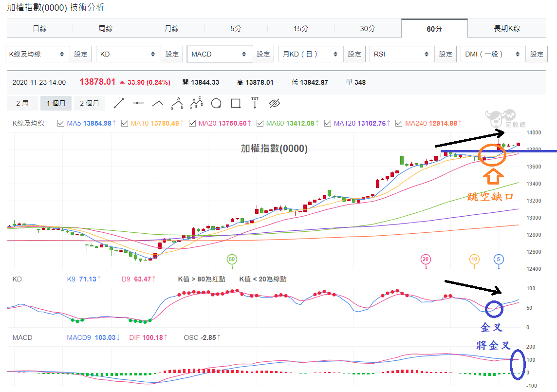The height and width of the screenshot is (392, 557).
Task: Select the TXT text annotation tool
Action: click(255, 103)
